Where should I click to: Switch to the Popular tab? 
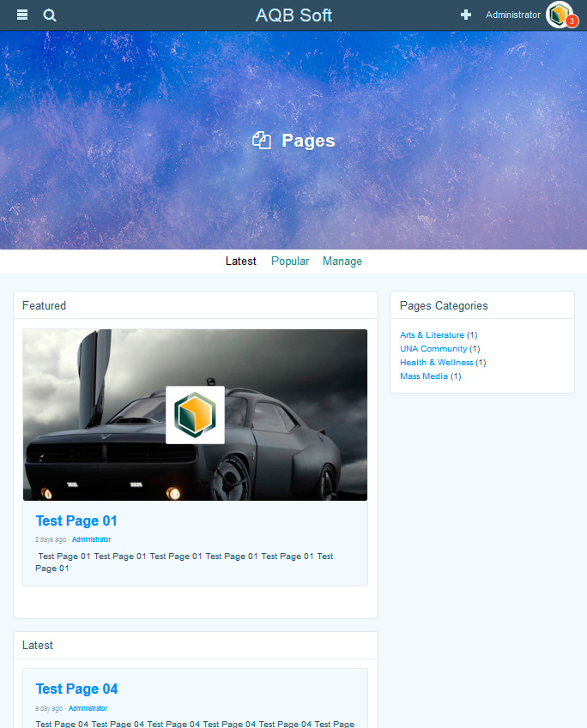[x=290, y=262]
